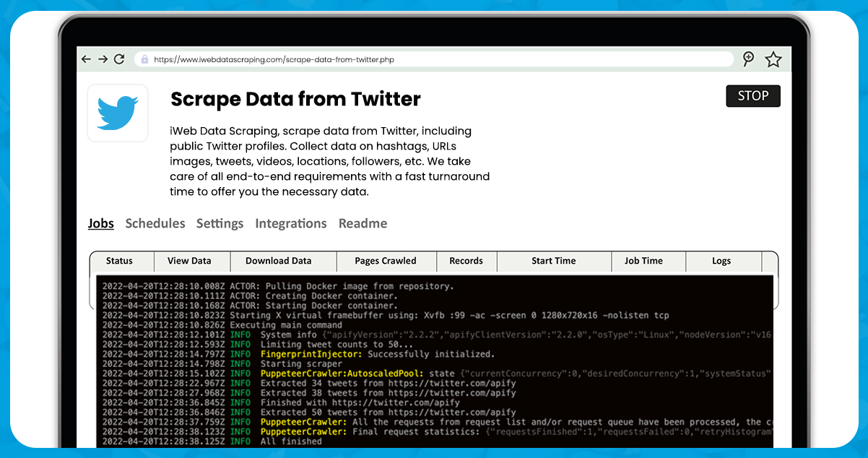Viewport: 868px width, 458px height.
Task: Bookmark page with the star icon
Action: (x=773, y=59)
